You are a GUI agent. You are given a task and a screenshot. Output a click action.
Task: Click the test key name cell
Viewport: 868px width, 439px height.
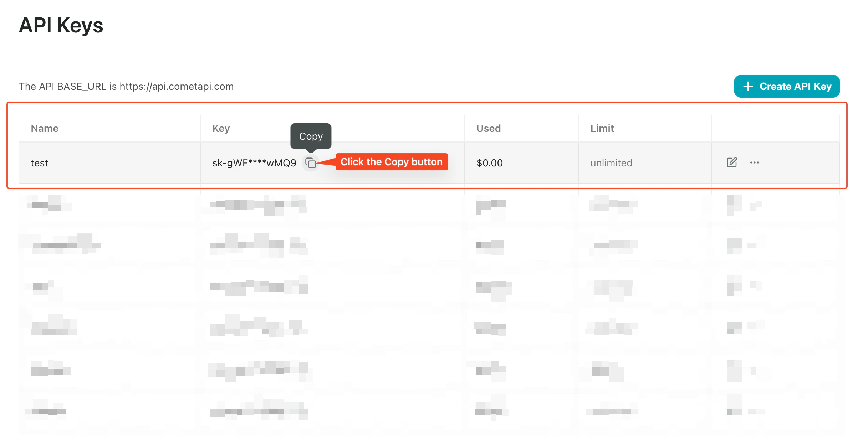(x=39, y=163)
